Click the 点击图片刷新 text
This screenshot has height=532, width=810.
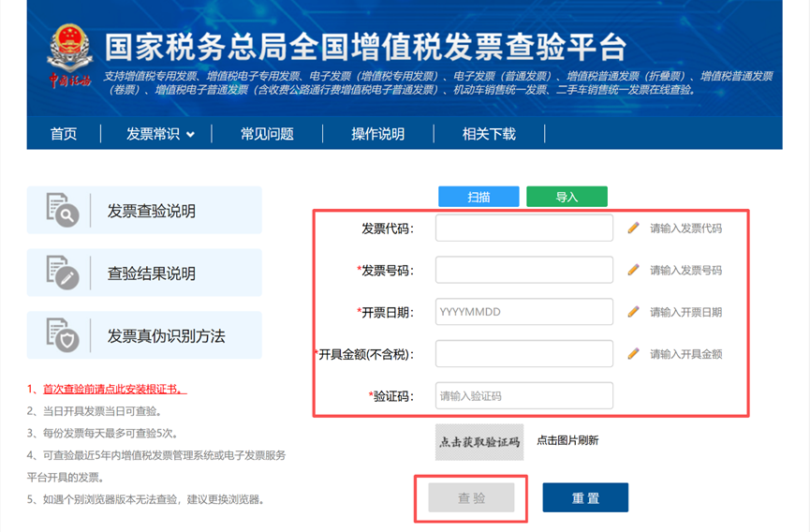tap(567, 440)
